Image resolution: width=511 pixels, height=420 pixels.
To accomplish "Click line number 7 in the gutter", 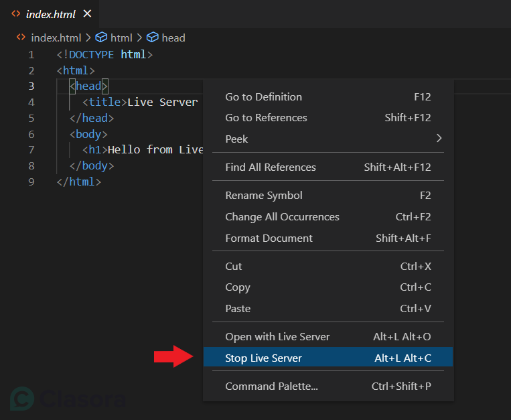I will pyautogui.click(x=31, y=149).
